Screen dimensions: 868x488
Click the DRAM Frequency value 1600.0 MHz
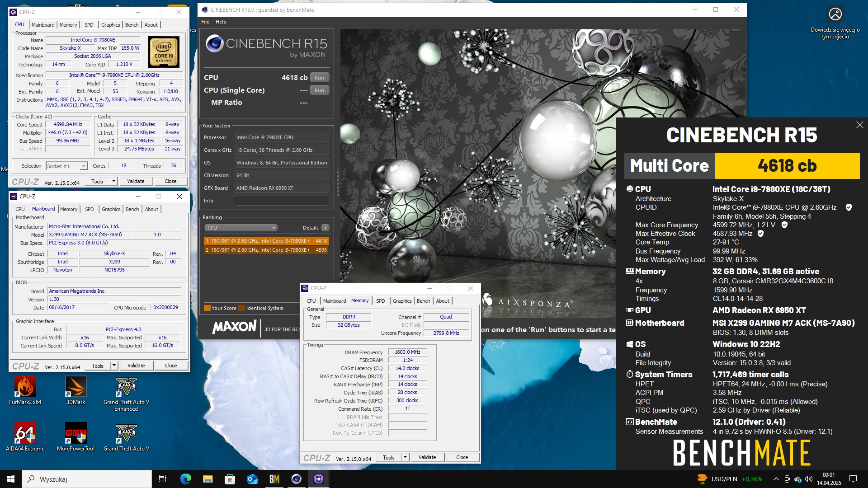click(407, 352)
